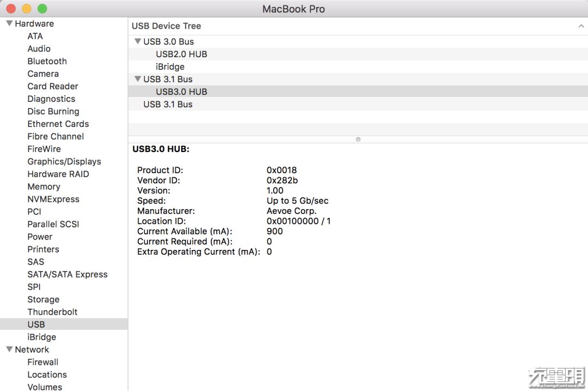The height and width of the screenshot is (391, 588).
Task: Open Thunderbolt section
Action: point(52,312)
